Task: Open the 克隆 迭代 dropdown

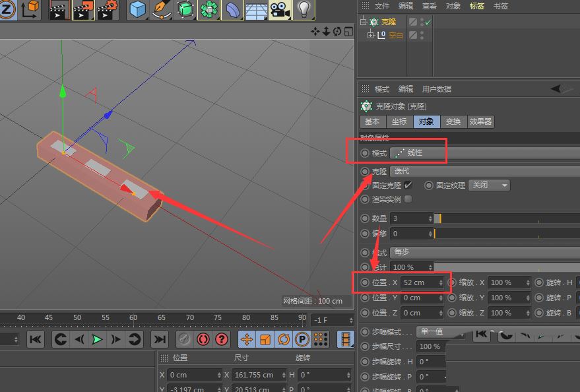Action: click(x=485, y=171)
